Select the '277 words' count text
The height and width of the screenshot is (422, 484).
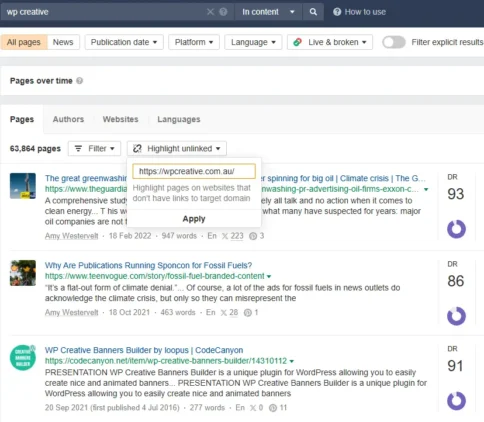point(207,408)
